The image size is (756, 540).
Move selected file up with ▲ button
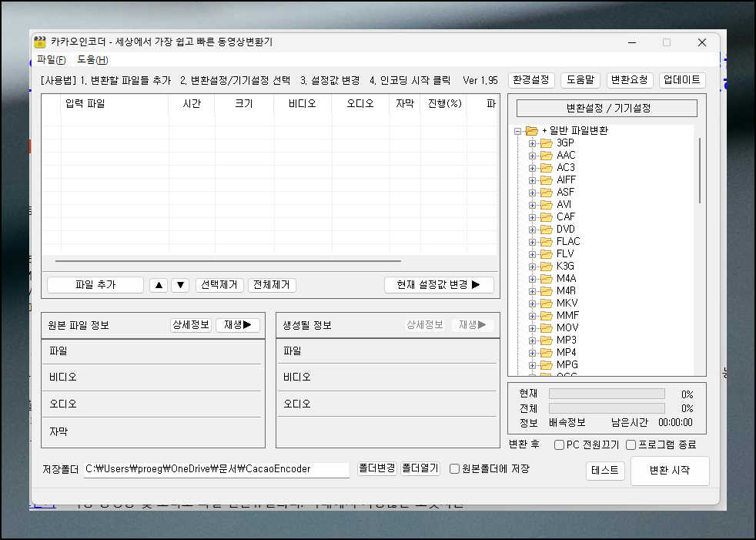159,285
